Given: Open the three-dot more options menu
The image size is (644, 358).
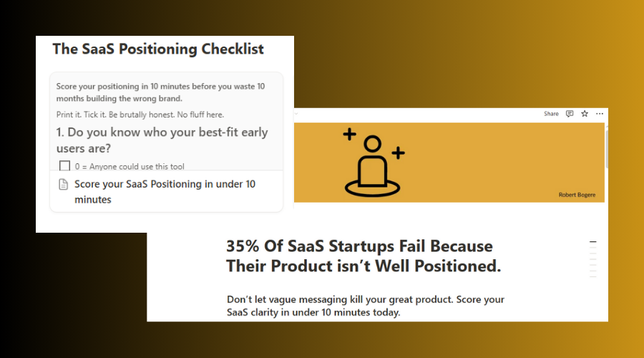Looking at the screenshot, I should click(600, 114).
